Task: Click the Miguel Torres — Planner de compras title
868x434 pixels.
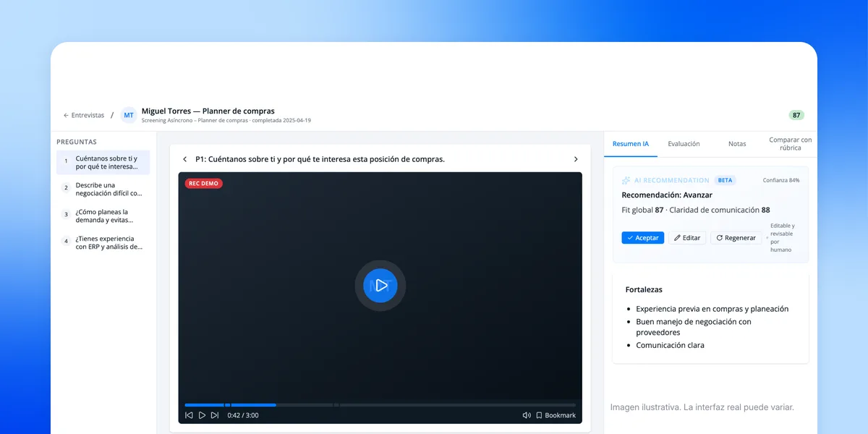Action: point(208,111)
